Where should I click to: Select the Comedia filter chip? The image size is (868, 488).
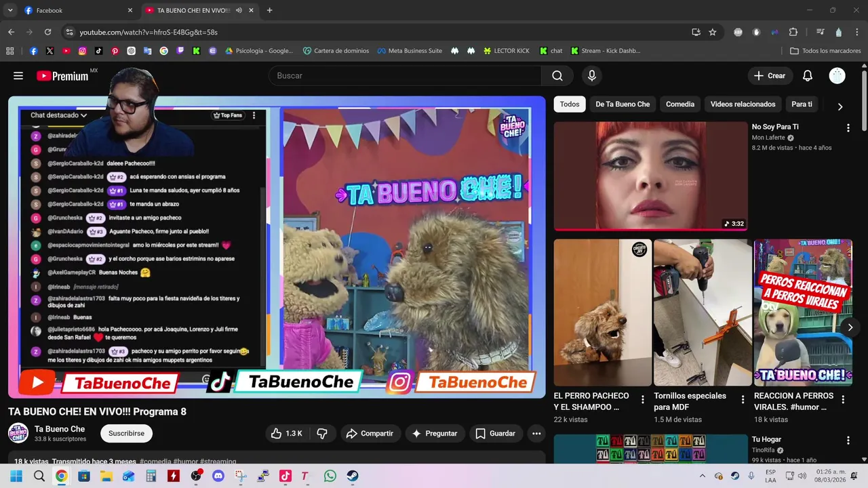pyautogui.click(x=680, y=104)
